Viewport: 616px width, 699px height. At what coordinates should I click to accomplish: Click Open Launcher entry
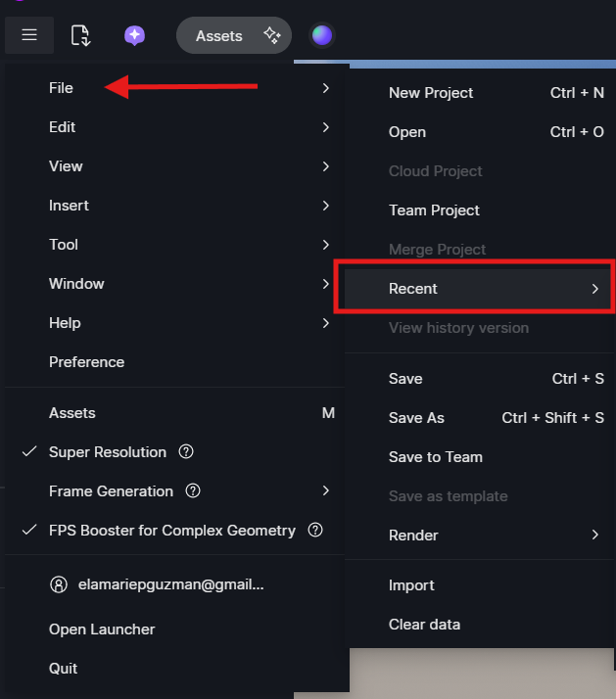102,629
